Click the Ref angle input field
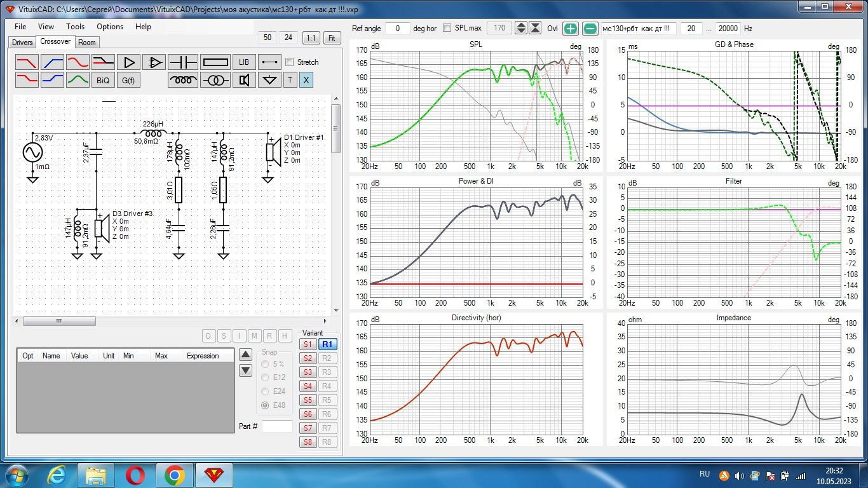The width and height of the screenshot is (868, 488). pos(398,29)
